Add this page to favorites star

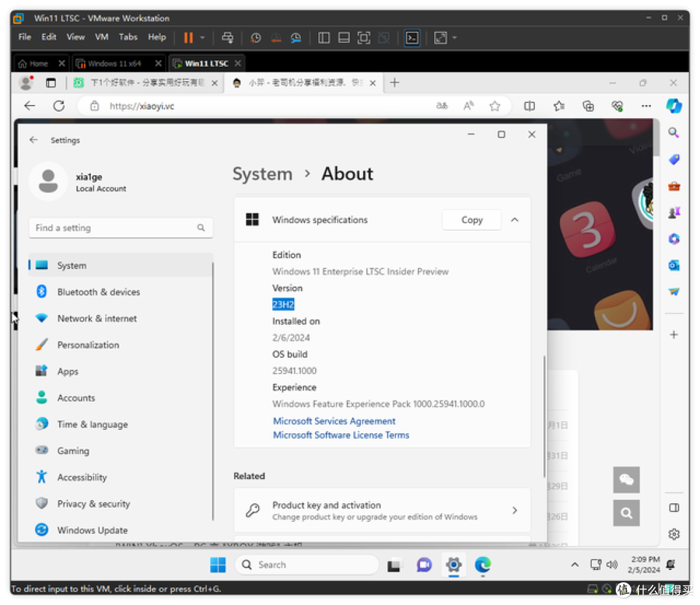[495, 106]
